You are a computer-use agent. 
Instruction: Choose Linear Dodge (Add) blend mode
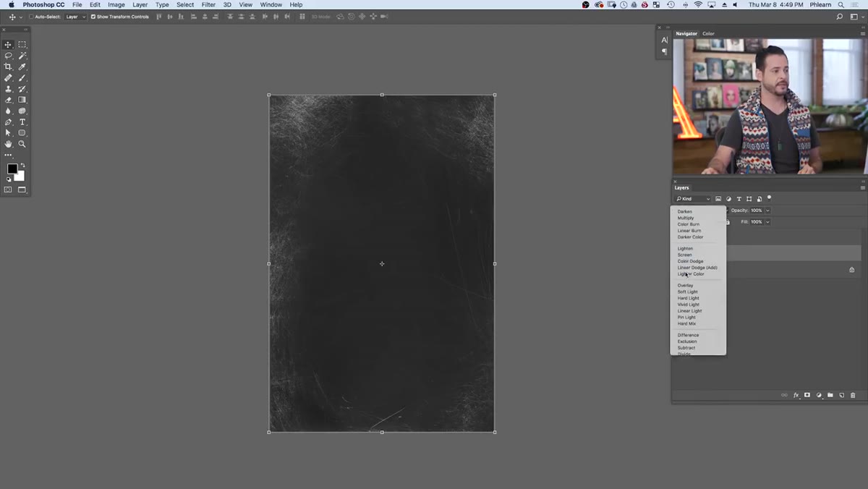(x=698, y=268)
